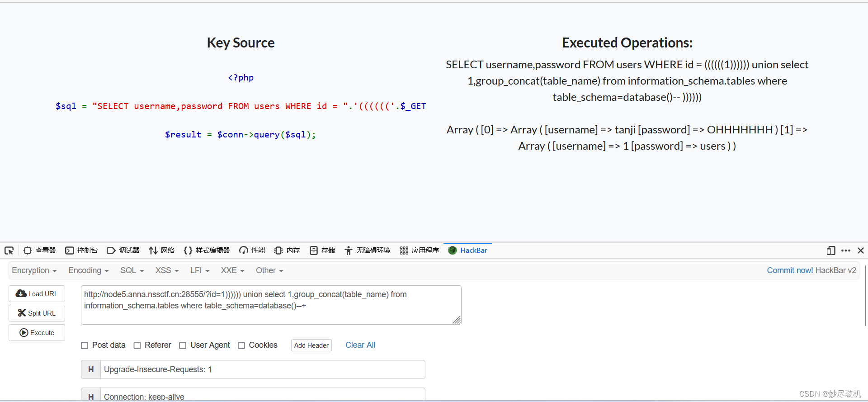Click the <?php opening tag text
Screen dimensions: 868x402
pyautogui.click(x=241, y=78)
